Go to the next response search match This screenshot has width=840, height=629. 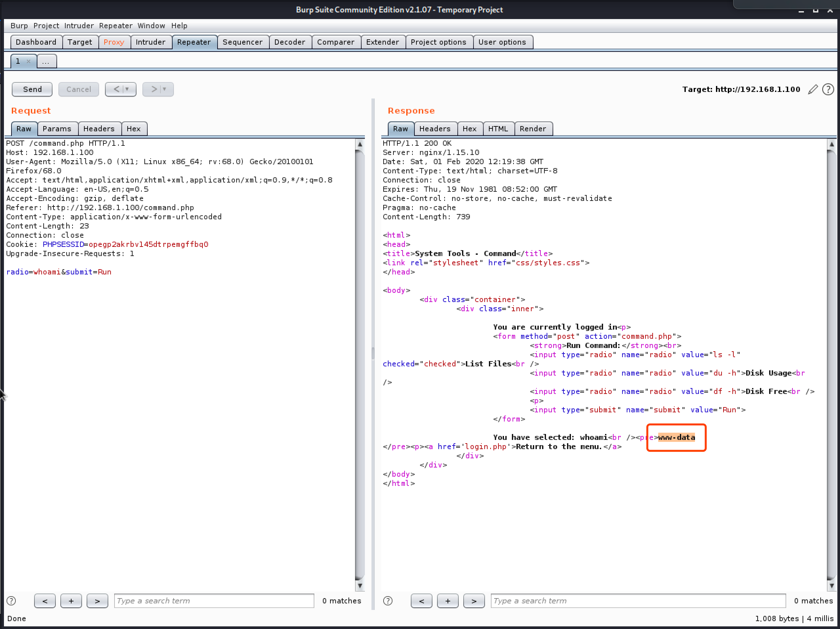tap(474, 600)
